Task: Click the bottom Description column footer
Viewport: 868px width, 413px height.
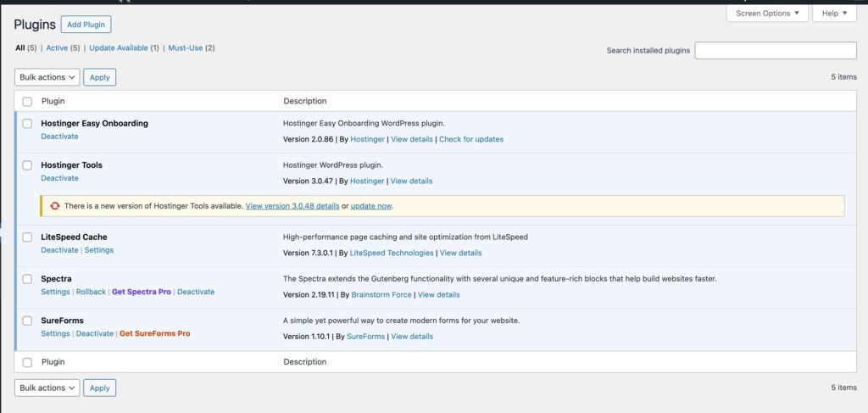Action: click(305, 362)
